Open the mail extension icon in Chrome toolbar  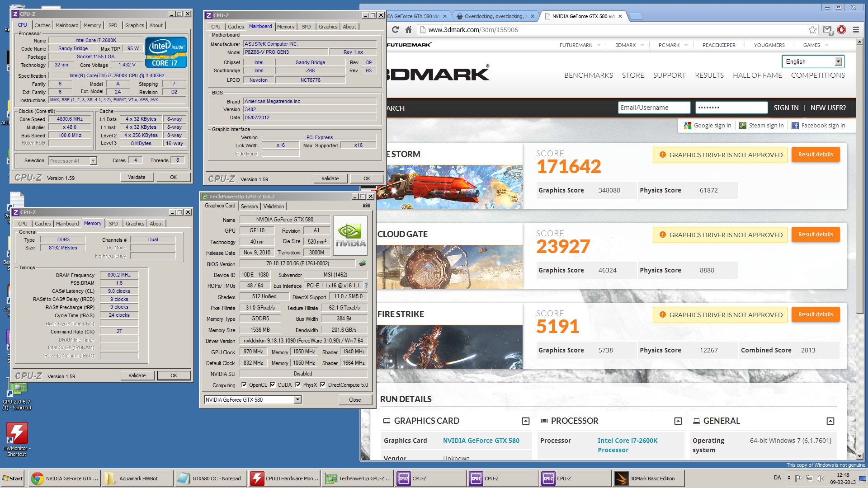pos(827,30)
